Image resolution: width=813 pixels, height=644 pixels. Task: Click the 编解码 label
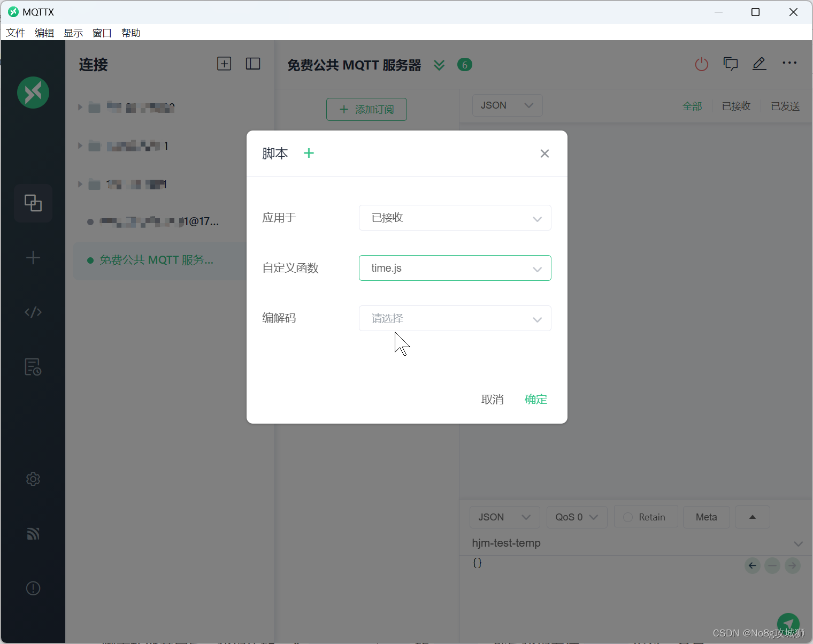(x=279, y=318)
